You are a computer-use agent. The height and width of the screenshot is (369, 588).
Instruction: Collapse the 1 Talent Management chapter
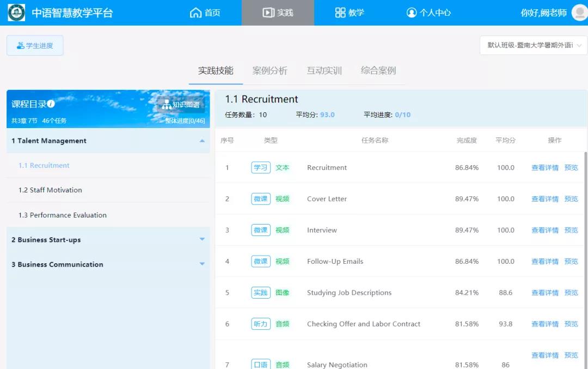click(202, 141)
